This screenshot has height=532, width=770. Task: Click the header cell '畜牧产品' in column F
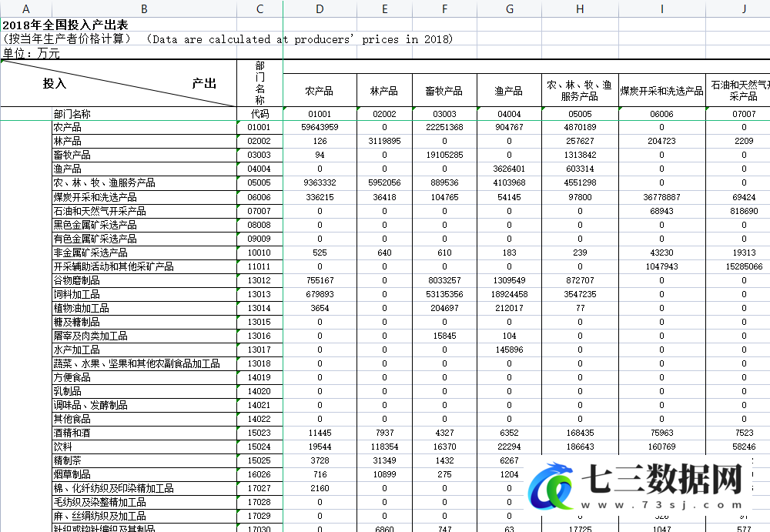coord(444,90)
